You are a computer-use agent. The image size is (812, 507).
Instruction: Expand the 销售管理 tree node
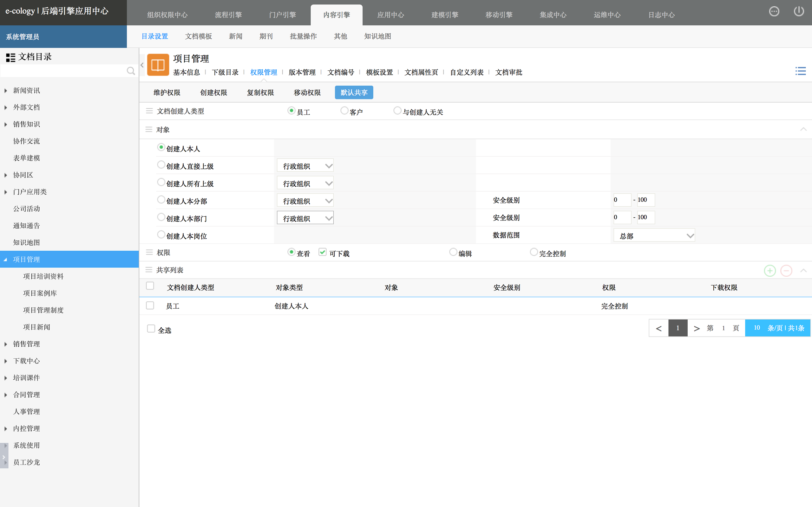pos(6,344)
